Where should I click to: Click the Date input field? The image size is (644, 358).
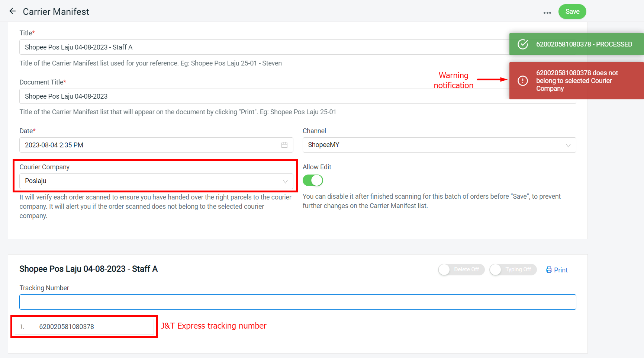tap(149, 145)
